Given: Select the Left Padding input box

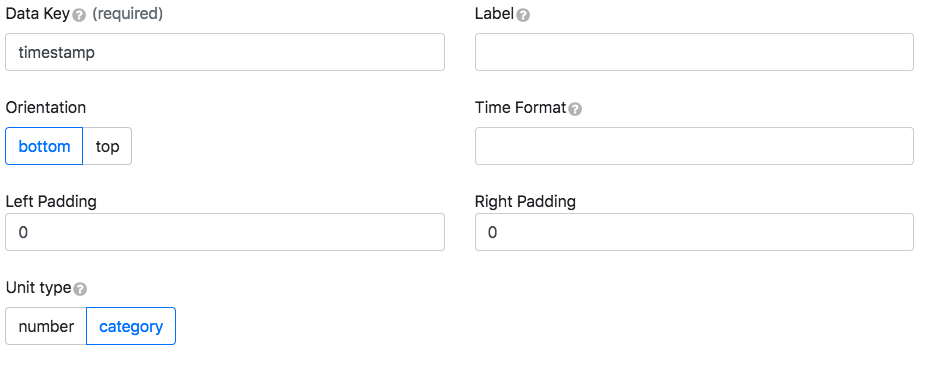Looking at the screenshot, I should [x=225, y=232].
